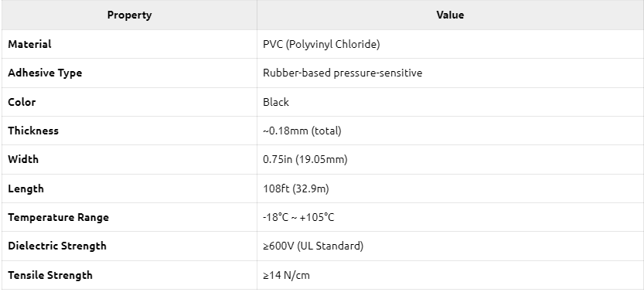The height and width of the screenshot is (292, 644).
Task: Click the ≥600V (UL Standard) value
Action: click(313, 246)
